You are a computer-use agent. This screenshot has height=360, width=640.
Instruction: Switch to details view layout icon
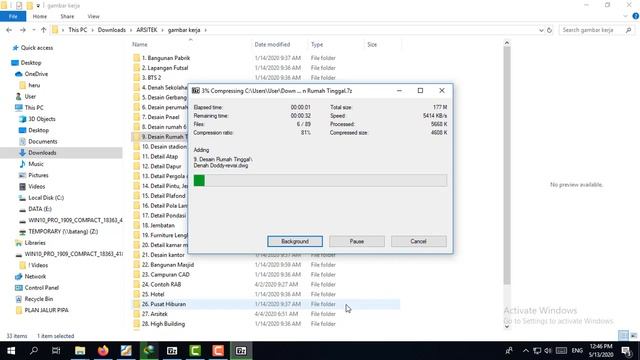[623, 336]
